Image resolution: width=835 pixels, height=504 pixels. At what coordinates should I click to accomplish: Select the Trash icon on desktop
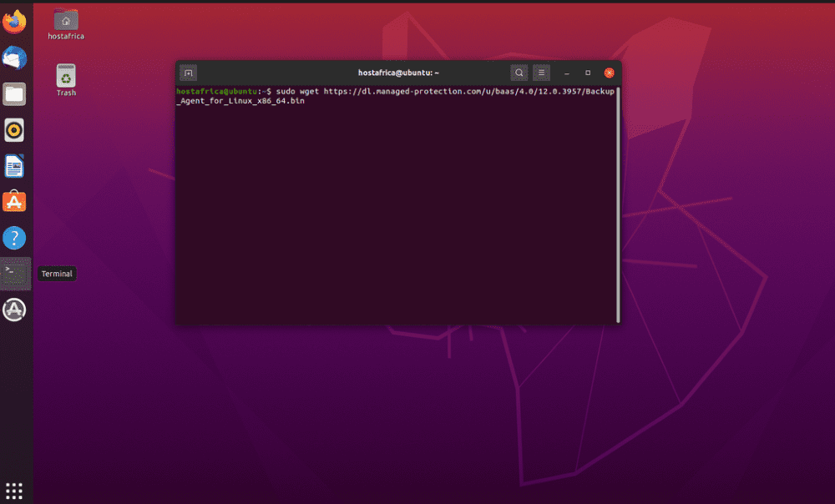(66, 79)
